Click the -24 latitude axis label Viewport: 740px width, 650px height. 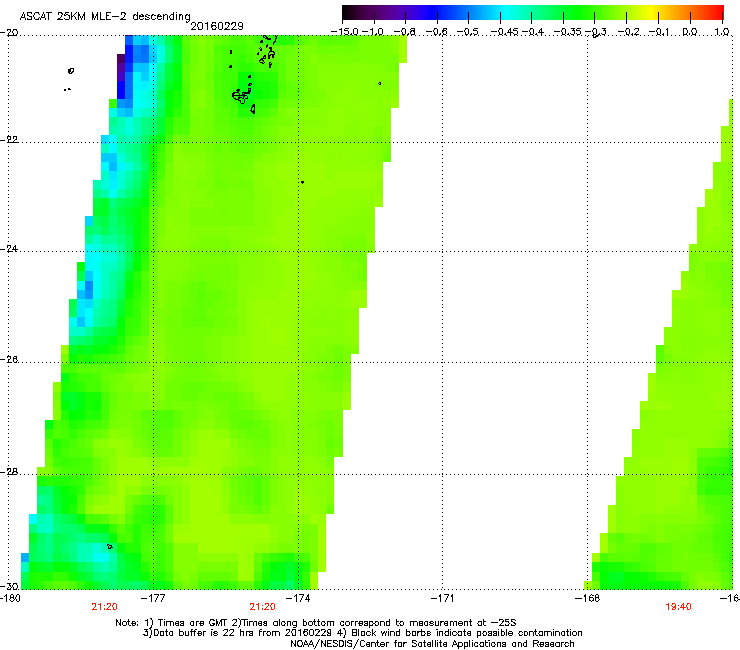click(x=9, y=249)
